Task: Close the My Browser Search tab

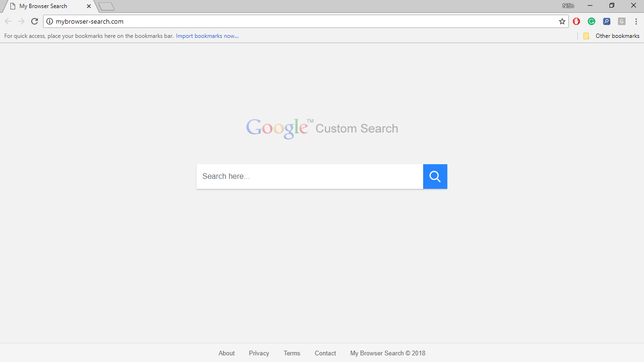Action: coord(88,6)
